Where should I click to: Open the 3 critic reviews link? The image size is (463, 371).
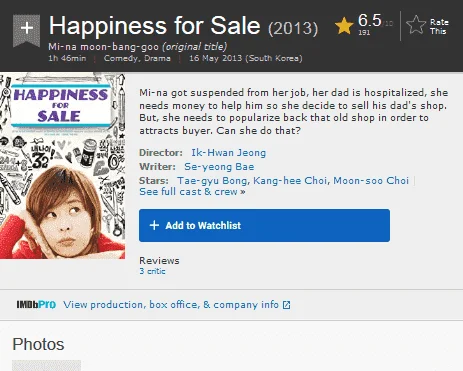(152, 271)
